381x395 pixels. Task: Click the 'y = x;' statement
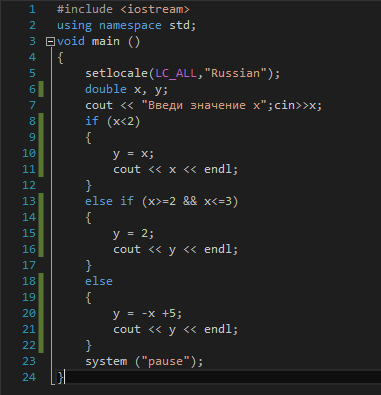[x=134, y=154]
